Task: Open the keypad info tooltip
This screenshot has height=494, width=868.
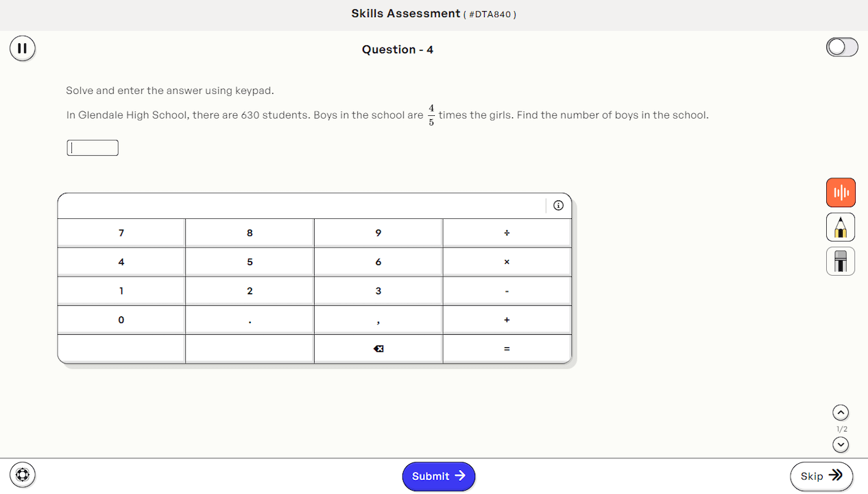Action: coord(558,204)
